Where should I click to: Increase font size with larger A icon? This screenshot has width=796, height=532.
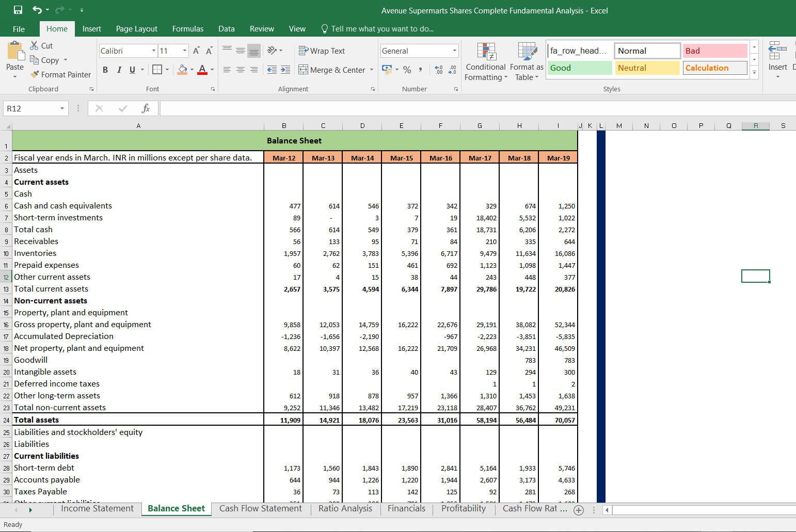[196, 51]
